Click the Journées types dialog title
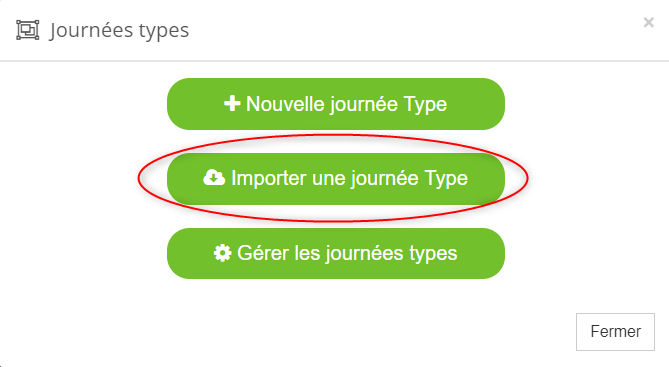Viewport: 669px width, 367px height. tap(119, 30)
